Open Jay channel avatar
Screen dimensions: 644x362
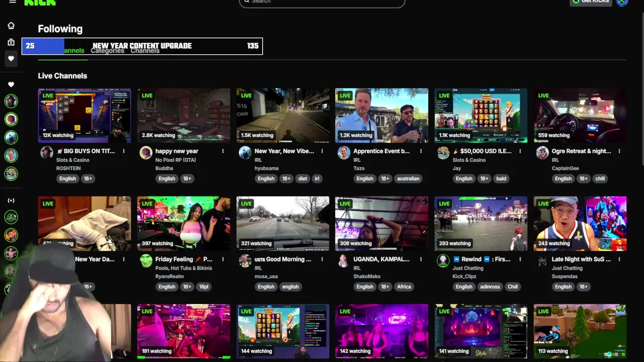pos(443,153)
